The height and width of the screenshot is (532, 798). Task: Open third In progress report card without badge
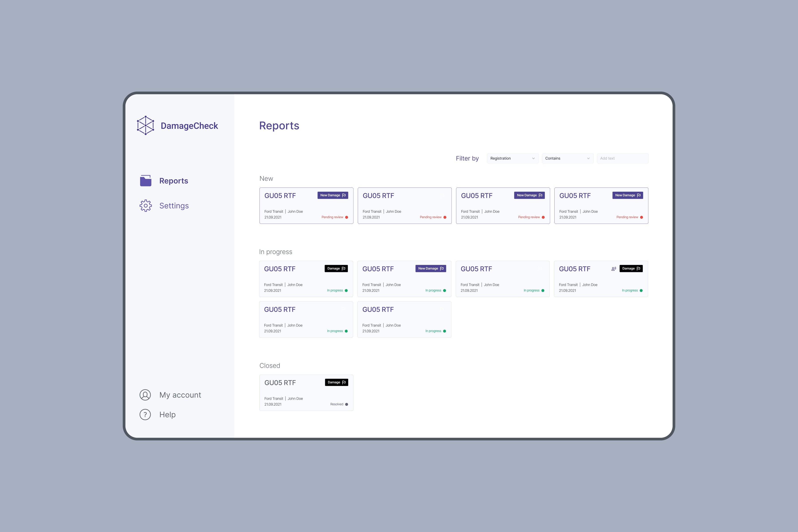(x=502, y=279)
